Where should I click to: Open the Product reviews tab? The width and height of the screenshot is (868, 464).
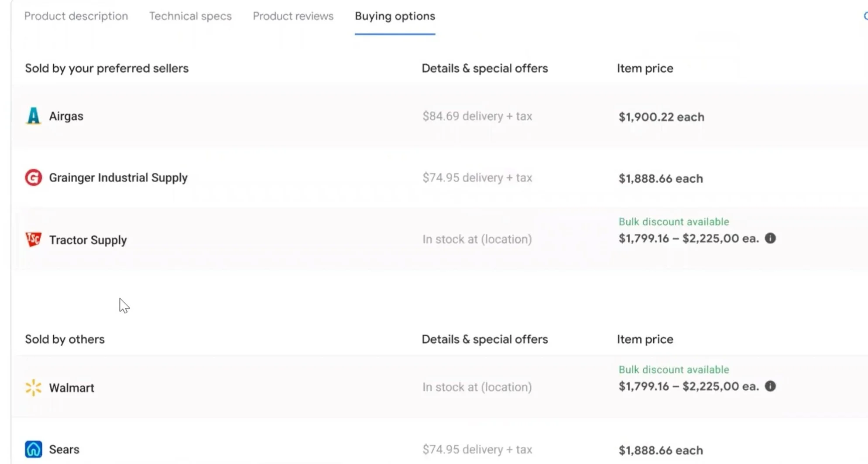click(x=293, y=16)
